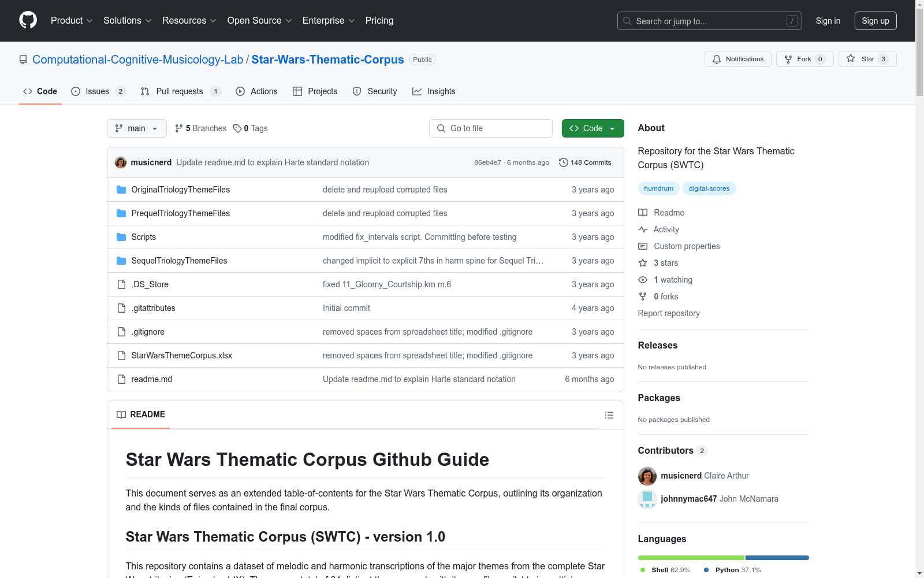Click the Go to file input
Image resolution: width=924 pixels, height=578 pixels.
click(x=491, y=128)
